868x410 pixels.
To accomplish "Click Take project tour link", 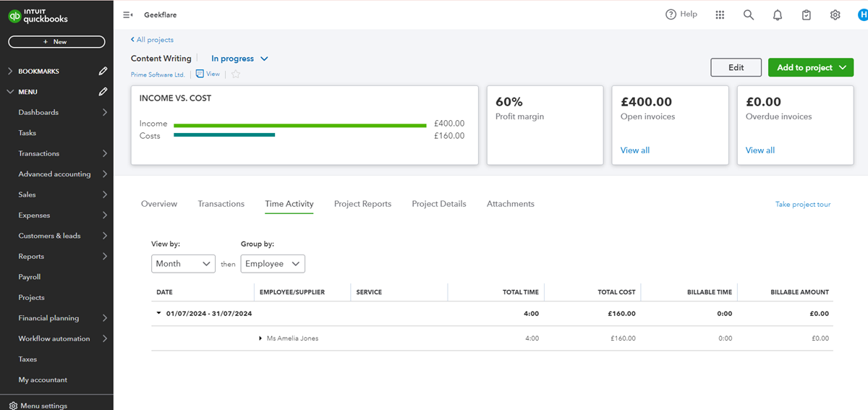I will click(803, 205).
